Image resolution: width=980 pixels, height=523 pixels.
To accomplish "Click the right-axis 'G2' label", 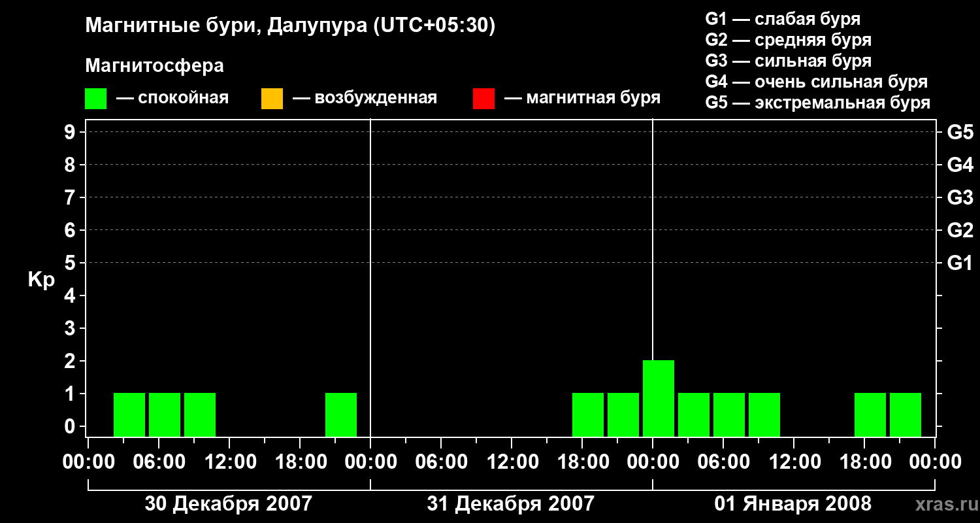I will (960, 230).
